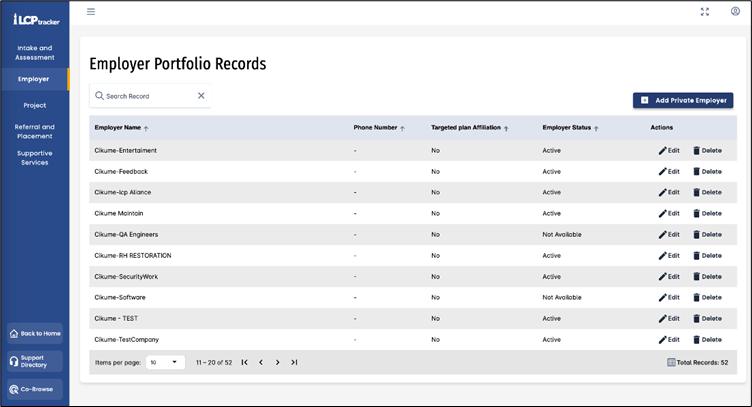Select the Cikume-Software name cell
This screenshot has height=407, width=752.
pyautogui.click(x=120, y=297)
